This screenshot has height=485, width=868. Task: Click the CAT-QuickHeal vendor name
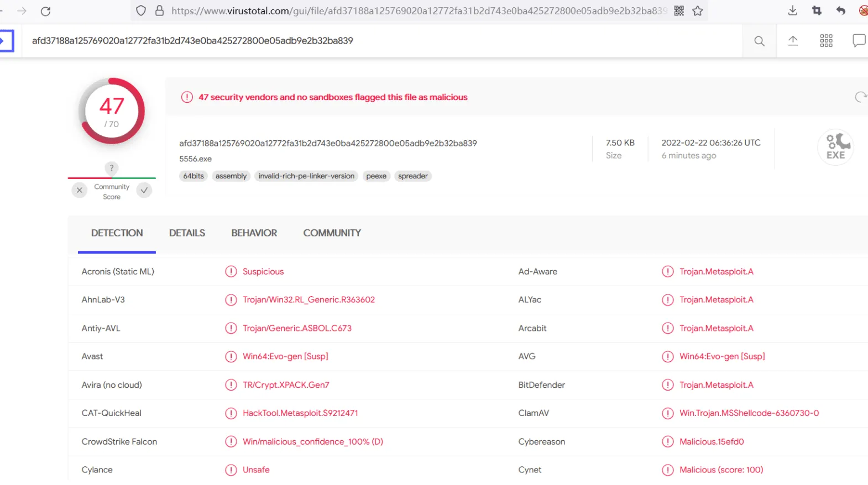(x=112, y=413)
